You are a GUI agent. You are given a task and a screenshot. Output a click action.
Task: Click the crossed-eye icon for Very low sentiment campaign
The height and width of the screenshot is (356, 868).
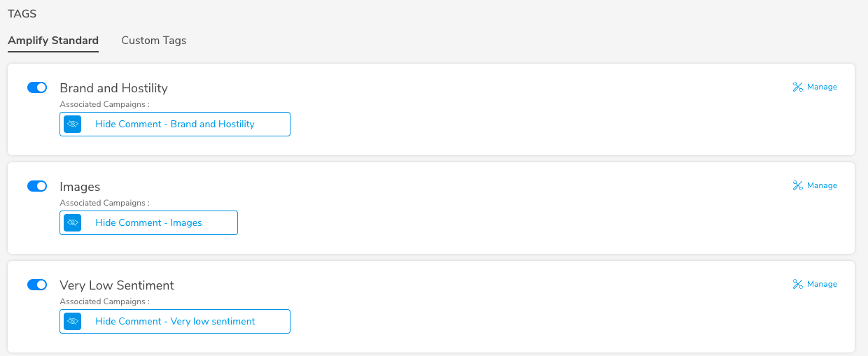tap(73, 321)
